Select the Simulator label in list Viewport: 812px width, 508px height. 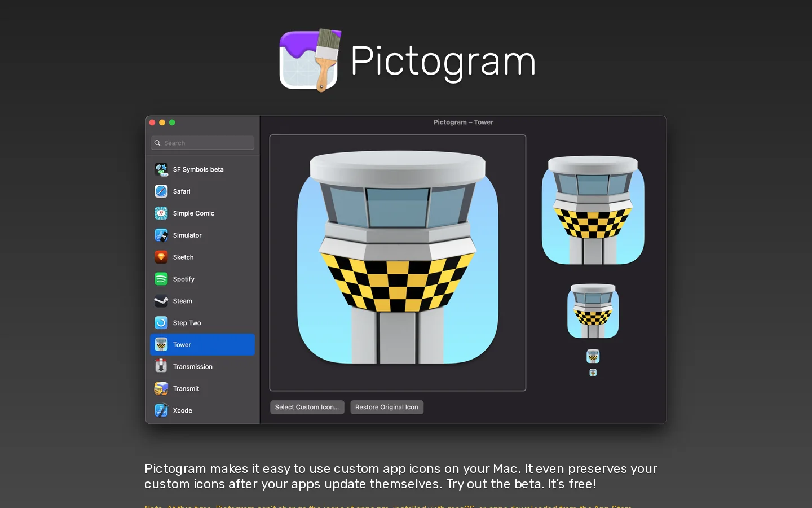click(187, 235)
